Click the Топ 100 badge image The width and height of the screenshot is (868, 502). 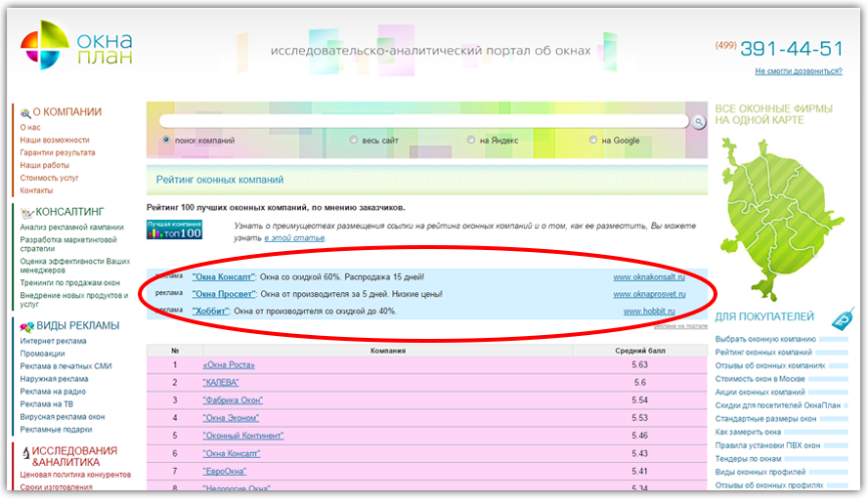tap(174, 230)
